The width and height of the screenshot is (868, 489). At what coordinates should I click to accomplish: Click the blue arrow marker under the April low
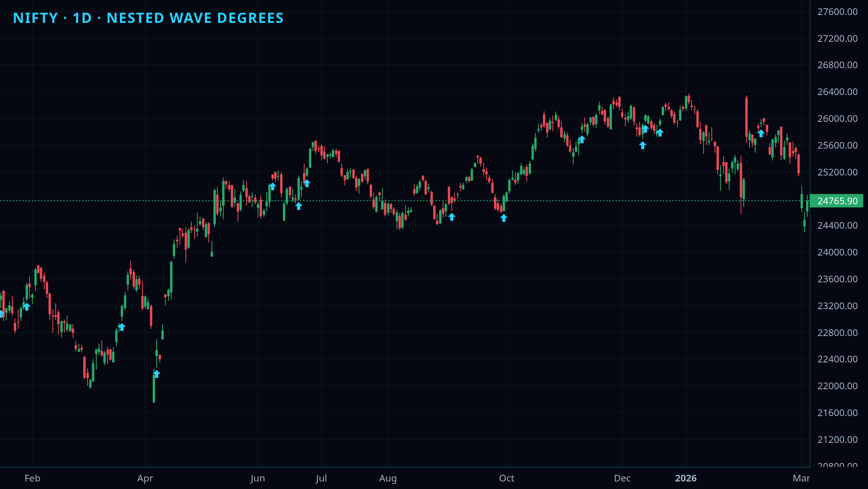tap(157, 374)
